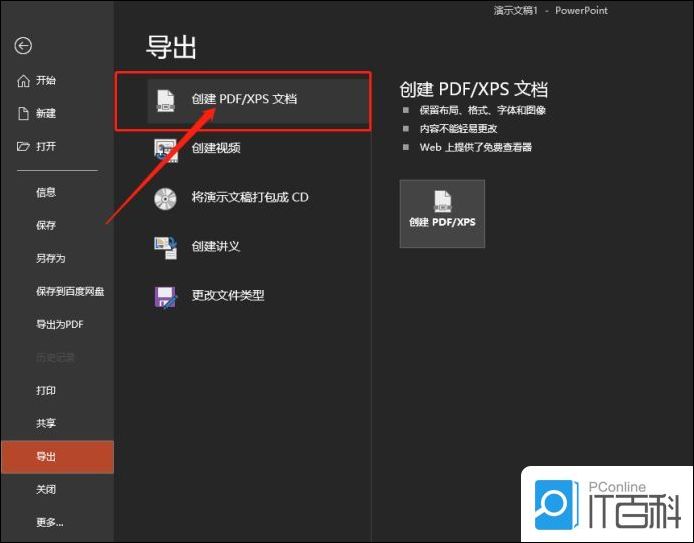Click the 导出 page title
Viewport: 694px width, 543px height.
point(171,47)
